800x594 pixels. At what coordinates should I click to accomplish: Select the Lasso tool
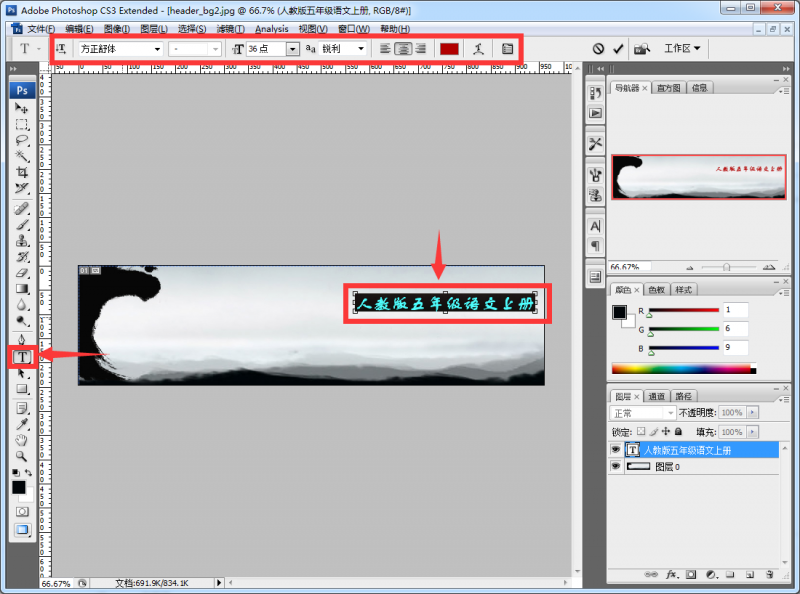[x=21, y=140]
